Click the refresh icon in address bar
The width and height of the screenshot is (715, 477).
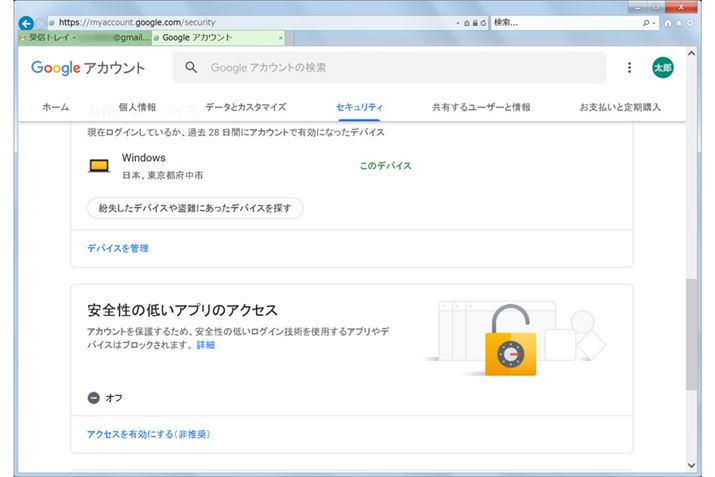pyautogui.click(x=483, y=23)
